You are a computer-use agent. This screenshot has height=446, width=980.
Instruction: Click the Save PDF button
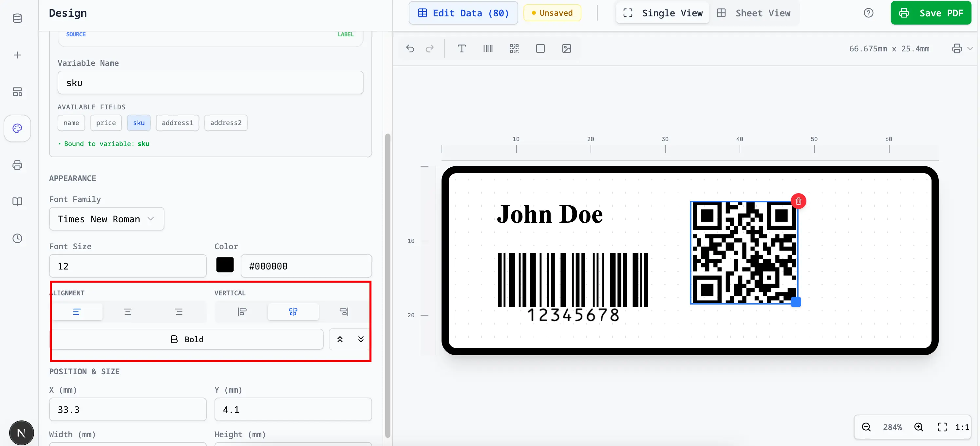click(931, 13)
